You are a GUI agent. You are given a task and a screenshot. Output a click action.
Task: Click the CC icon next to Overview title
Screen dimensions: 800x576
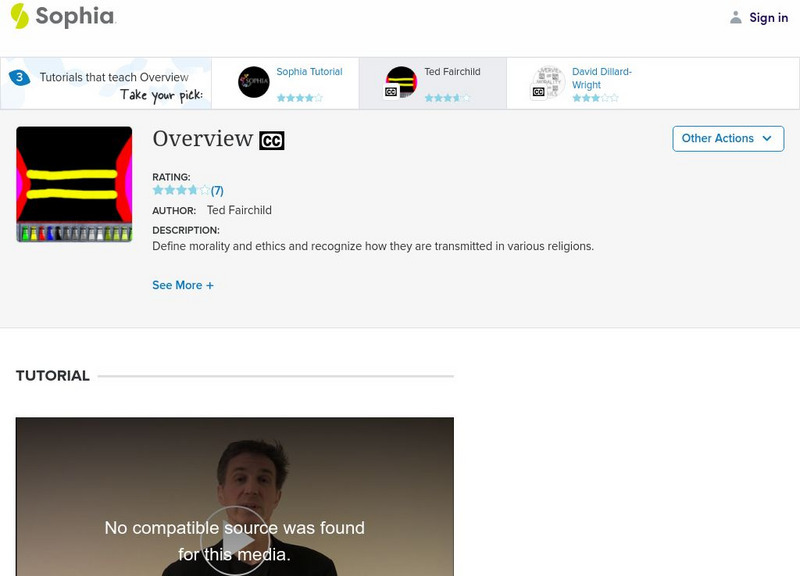pyautogui.click(x=272, y=141)
